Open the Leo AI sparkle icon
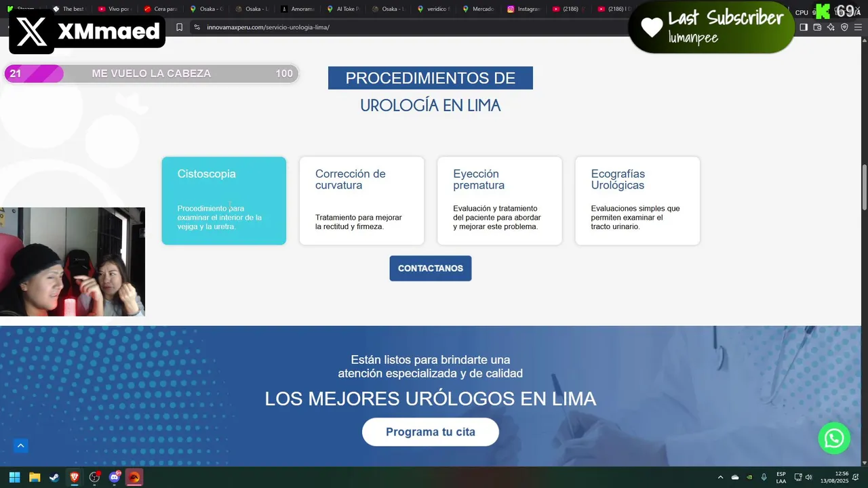This screenshot has height=488, width=868. pos(831,27)
